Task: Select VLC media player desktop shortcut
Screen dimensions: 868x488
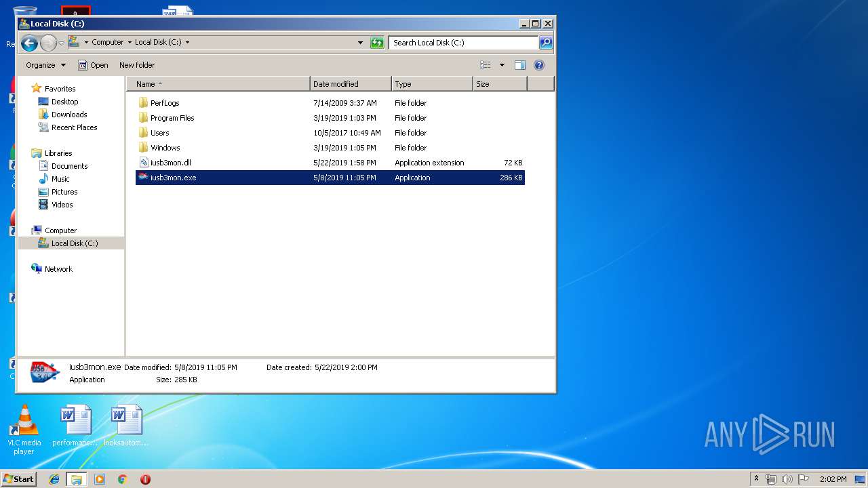Action: (24, 430)
